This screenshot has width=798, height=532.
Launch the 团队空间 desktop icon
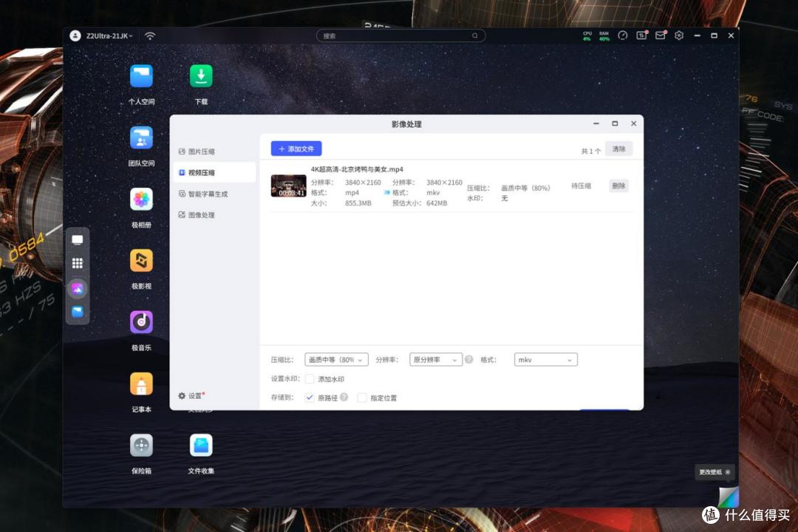click(x=141, y=138)
